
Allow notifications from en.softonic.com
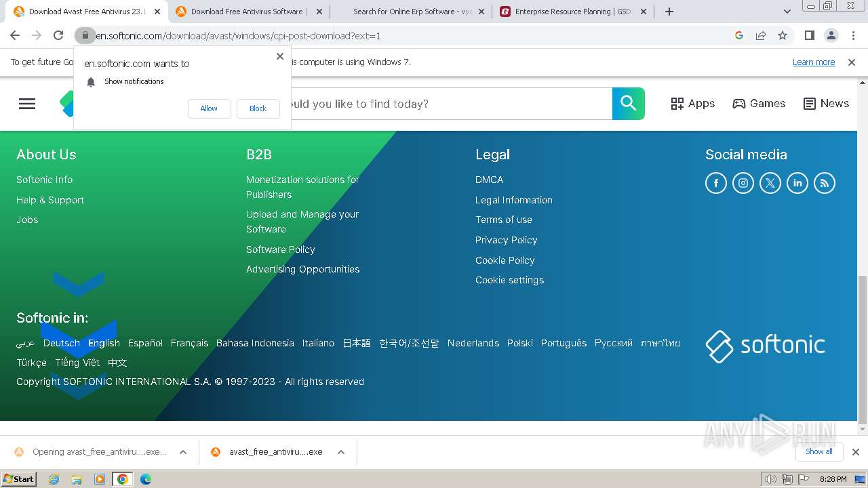click(x=209, y=108)
